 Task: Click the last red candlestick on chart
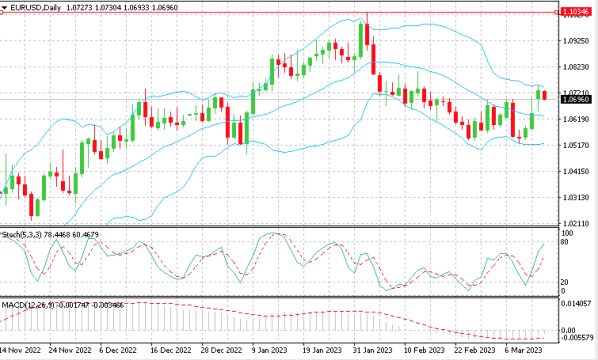click(544, 95)
